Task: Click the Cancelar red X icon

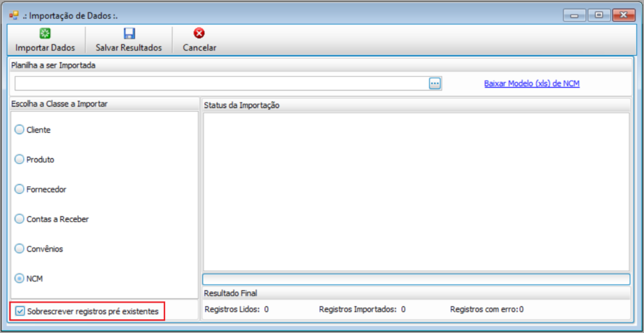Action: pos(199,33)
